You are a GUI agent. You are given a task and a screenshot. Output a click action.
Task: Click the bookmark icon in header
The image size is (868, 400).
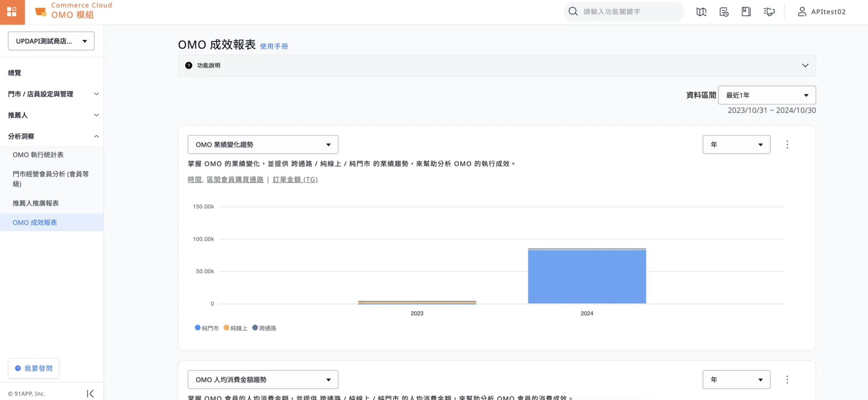tap(746, 12)
